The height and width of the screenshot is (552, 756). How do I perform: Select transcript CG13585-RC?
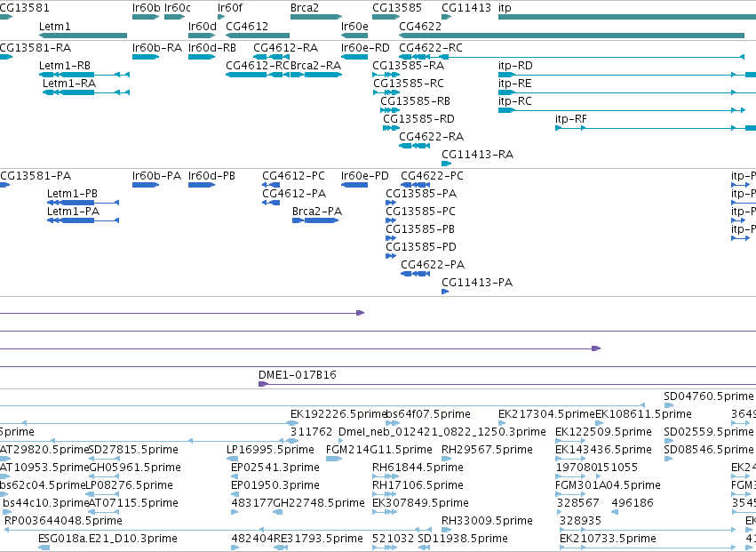tap(409, 83)
